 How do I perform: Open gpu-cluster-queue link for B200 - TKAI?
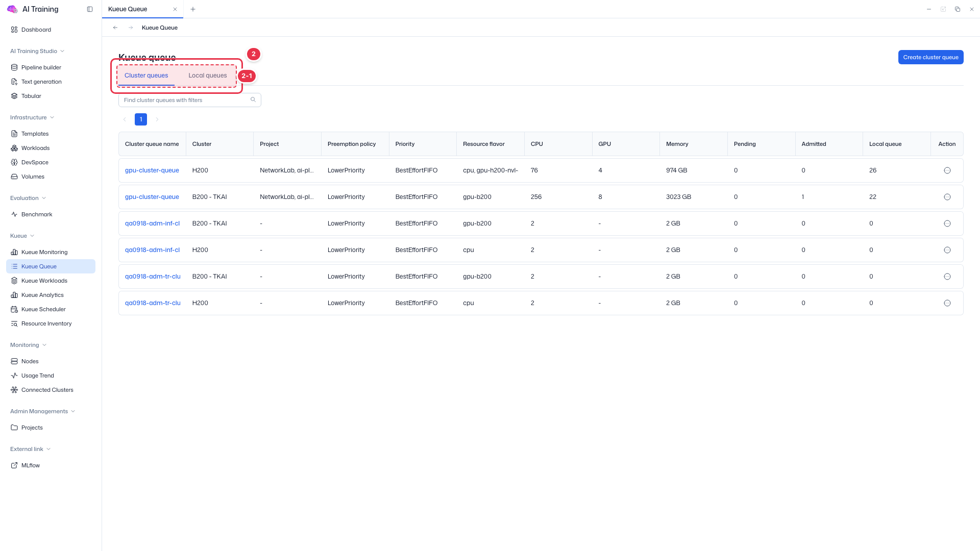tap(152, 197)
